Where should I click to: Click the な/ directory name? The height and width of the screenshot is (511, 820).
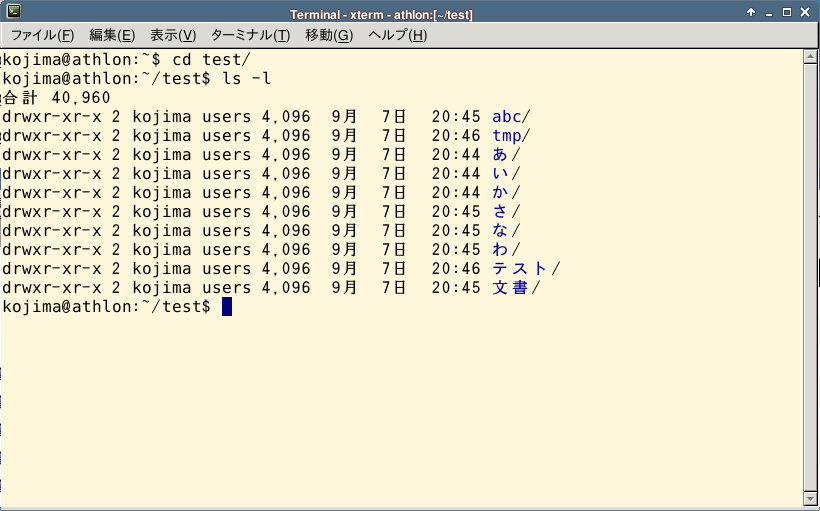click(506, 231)
